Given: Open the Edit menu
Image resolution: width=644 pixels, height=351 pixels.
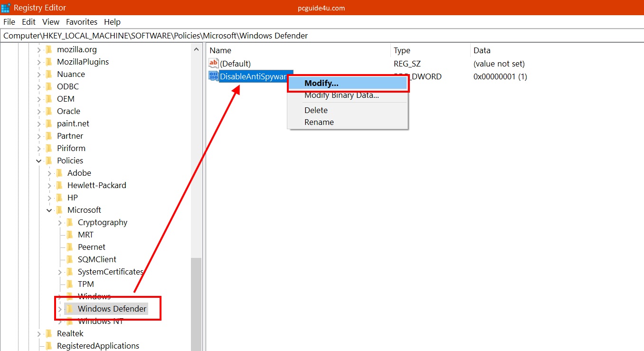Looking at the screenshot, I should pos(28,22).
